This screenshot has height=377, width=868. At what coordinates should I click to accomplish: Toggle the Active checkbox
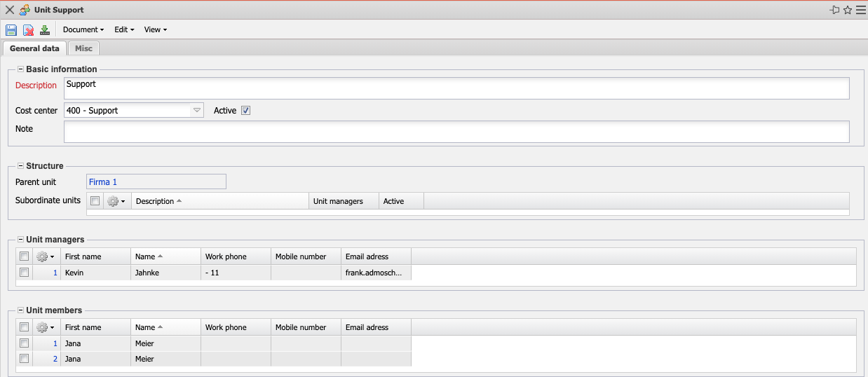click(245, 111)
